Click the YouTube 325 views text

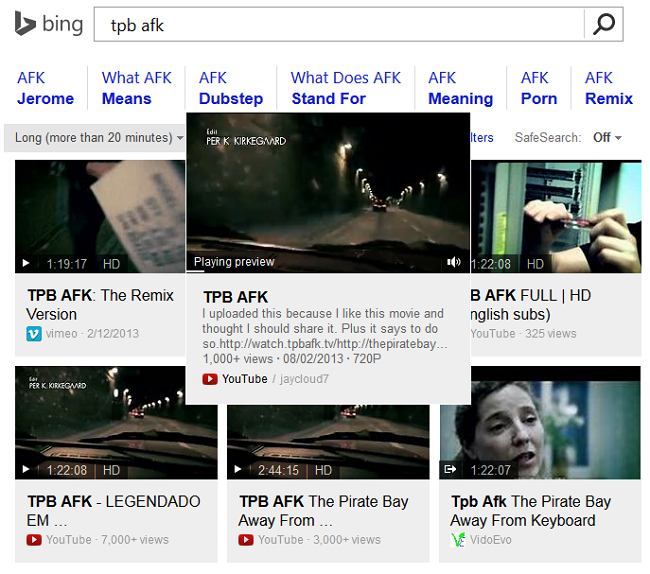coord(523,334)
